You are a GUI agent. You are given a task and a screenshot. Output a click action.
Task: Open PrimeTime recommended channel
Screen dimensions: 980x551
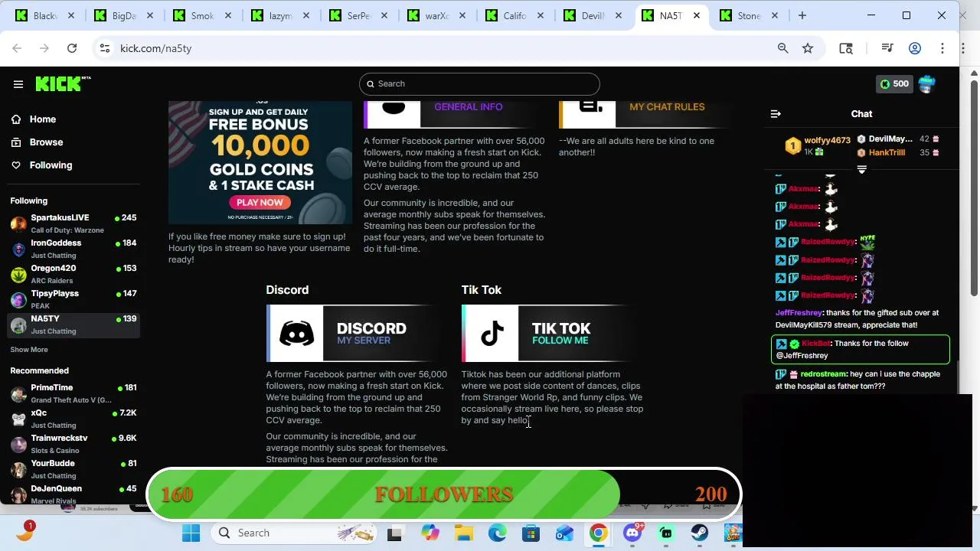tap(73, 393)
